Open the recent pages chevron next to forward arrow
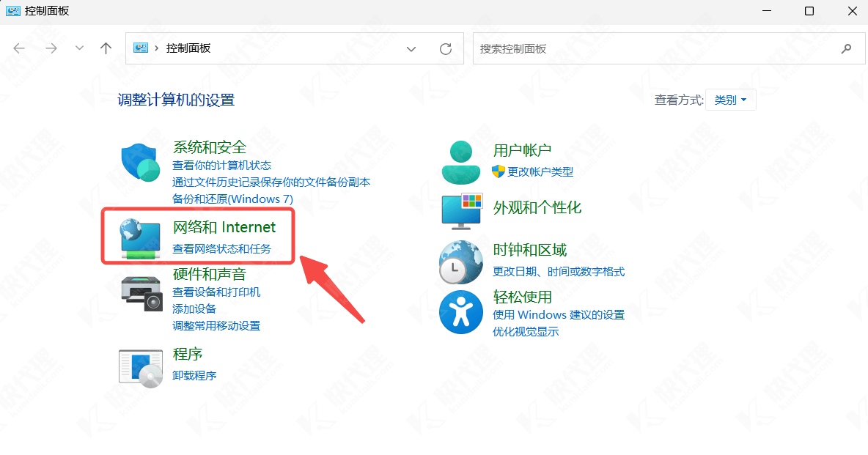Viewport: 868px width, 455px height. pos(78,48)
